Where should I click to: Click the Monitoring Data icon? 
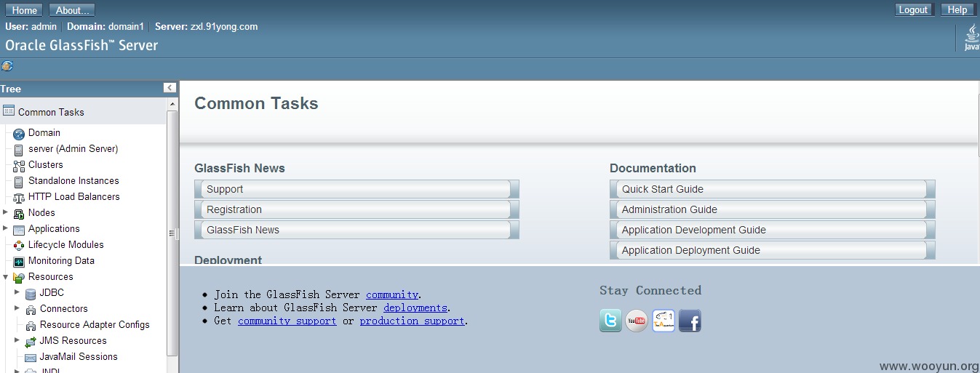click(x=19, y=262)
